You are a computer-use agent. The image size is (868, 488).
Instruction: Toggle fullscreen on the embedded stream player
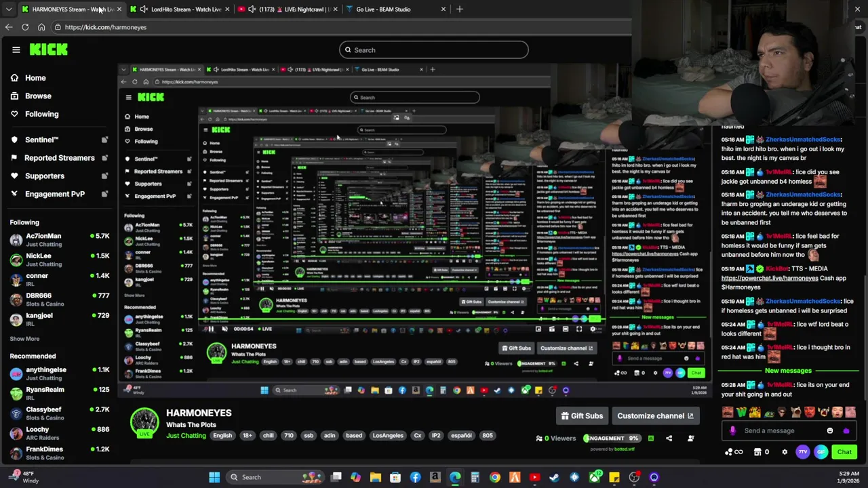(x=579, y=329)
